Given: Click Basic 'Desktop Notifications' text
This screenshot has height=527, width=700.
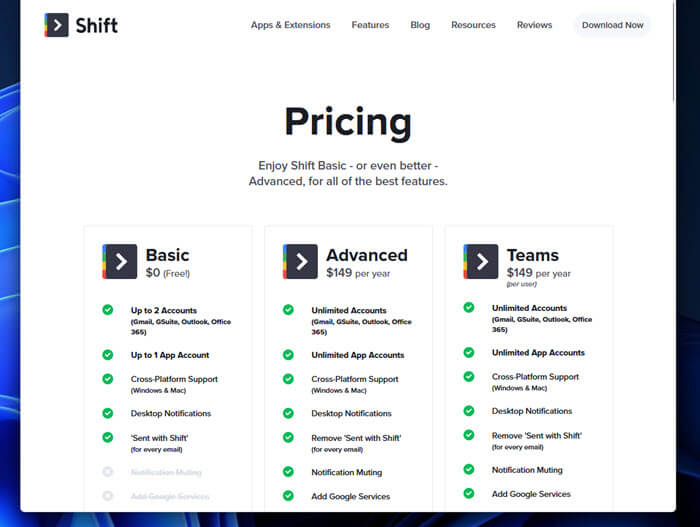Looking at the screenshot, I should tap(171, 414).
